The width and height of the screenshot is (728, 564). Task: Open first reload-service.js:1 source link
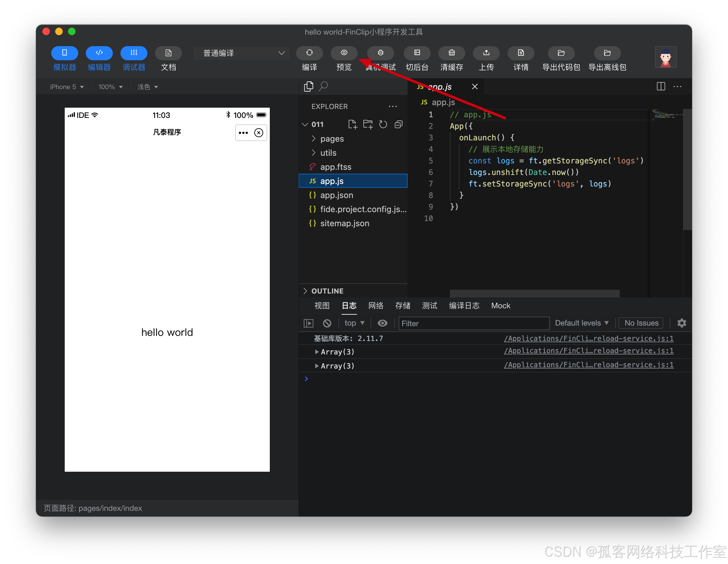click(588, 338)
